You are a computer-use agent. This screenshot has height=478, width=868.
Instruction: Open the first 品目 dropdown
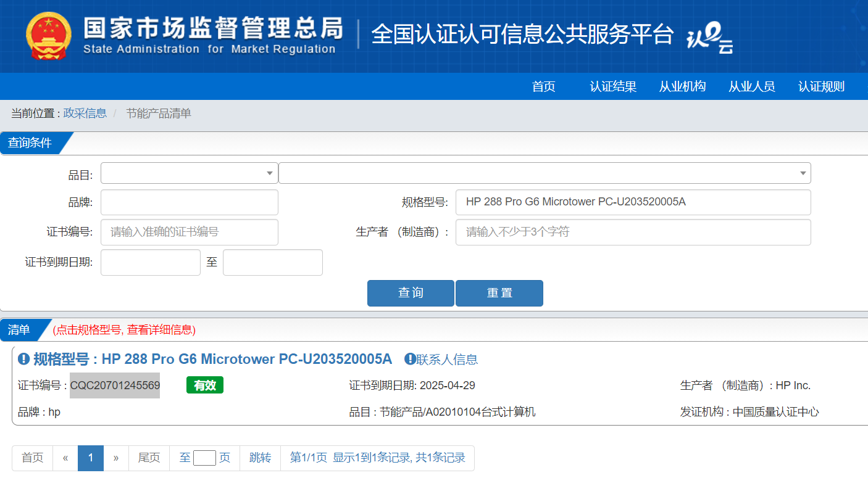click(x=189, y=173)
